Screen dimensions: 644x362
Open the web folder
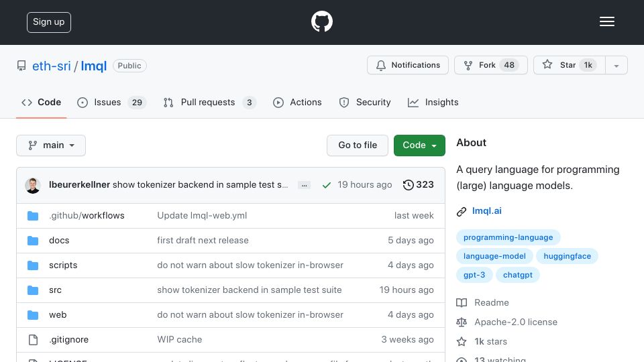pos(58,315)
